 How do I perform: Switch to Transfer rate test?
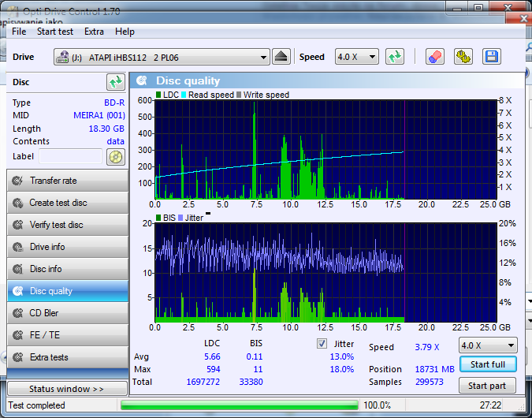point(68,181)
